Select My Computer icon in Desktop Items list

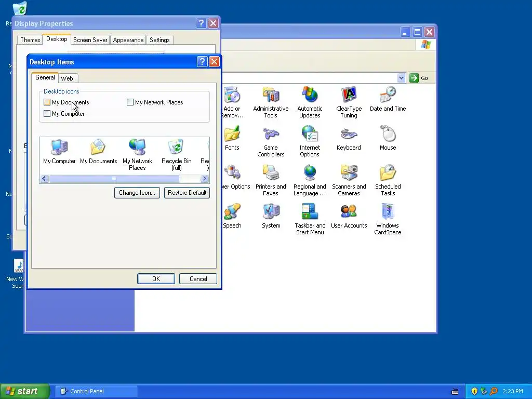[x=59, y=152]
